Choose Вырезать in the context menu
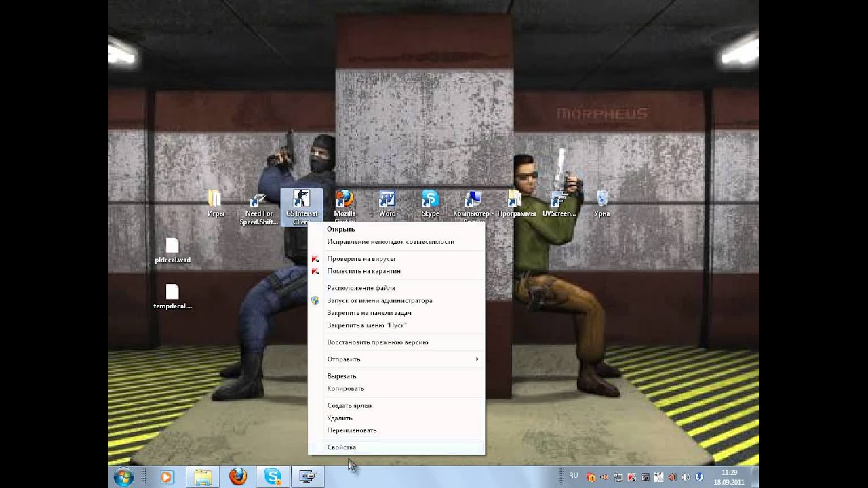The image size is (868, 488). click(x=396, y=376)
